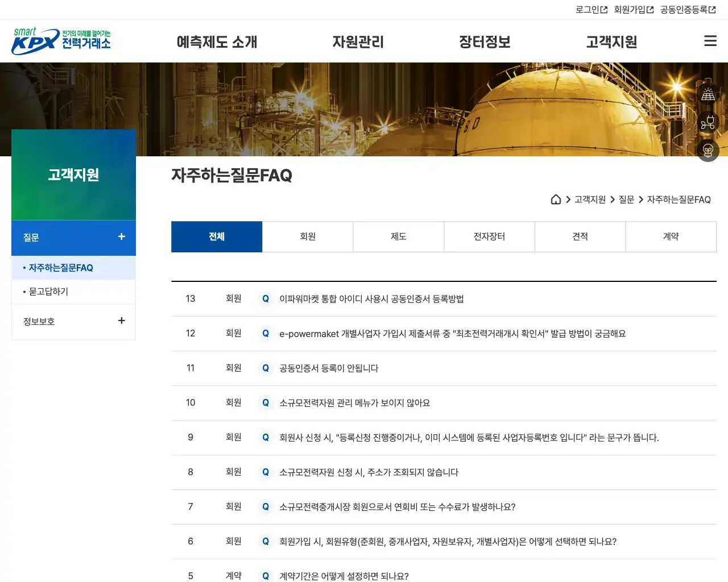Click the Q icon beside question 13

265,298
